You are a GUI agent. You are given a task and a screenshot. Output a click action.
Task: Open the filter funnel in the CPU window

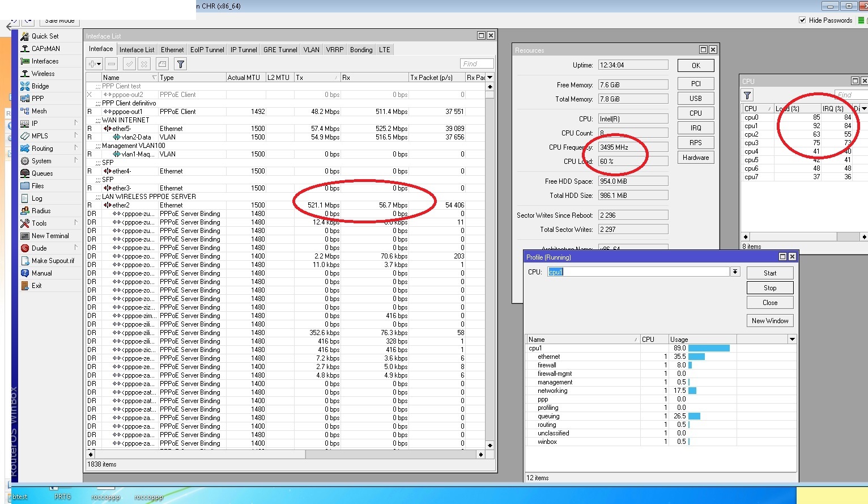[747, 95]
